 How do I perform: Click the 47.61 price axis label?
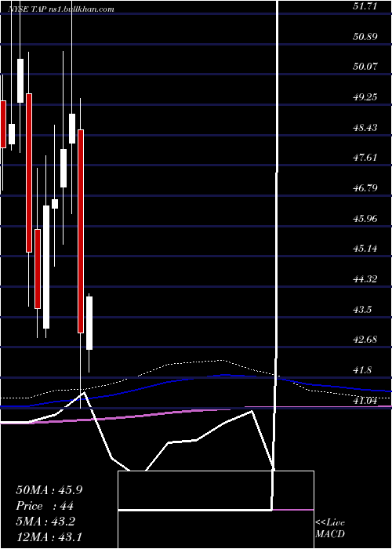pos(365,157)
